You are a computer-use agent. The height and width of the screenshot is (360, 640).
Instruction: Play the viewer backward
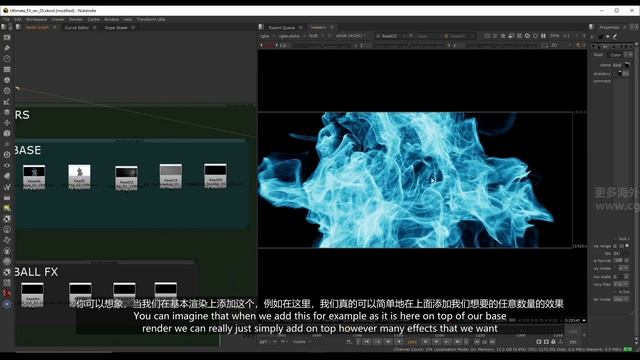click(x=399, y=342)
